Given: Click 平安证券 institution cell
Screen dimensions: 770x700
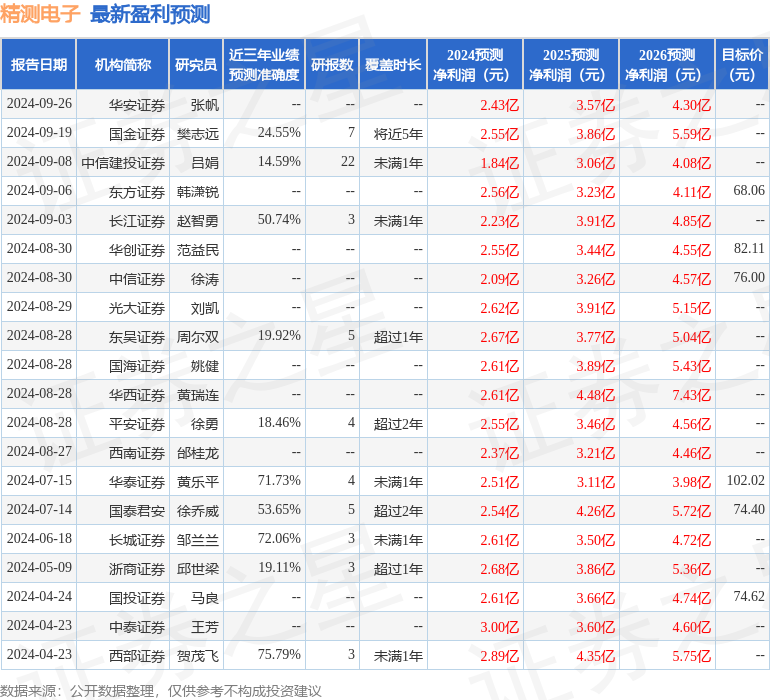Looking at the screenshot, I should 137,423.
